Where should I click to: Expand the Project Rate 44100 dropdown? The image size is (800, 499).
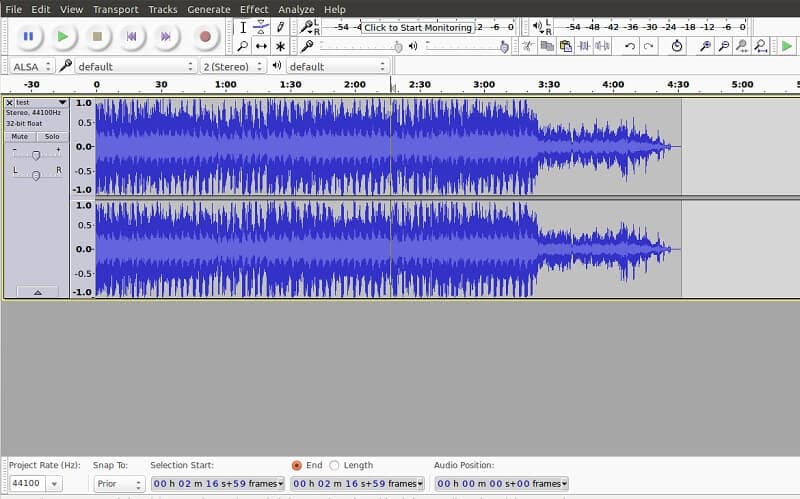tap(54, 483)
